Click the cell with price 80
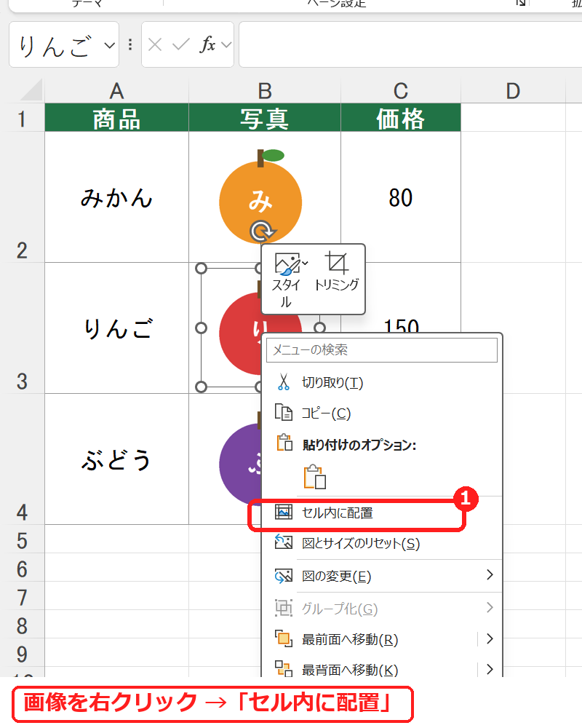The width and height of the screenshot is (582, 728). 401,197
